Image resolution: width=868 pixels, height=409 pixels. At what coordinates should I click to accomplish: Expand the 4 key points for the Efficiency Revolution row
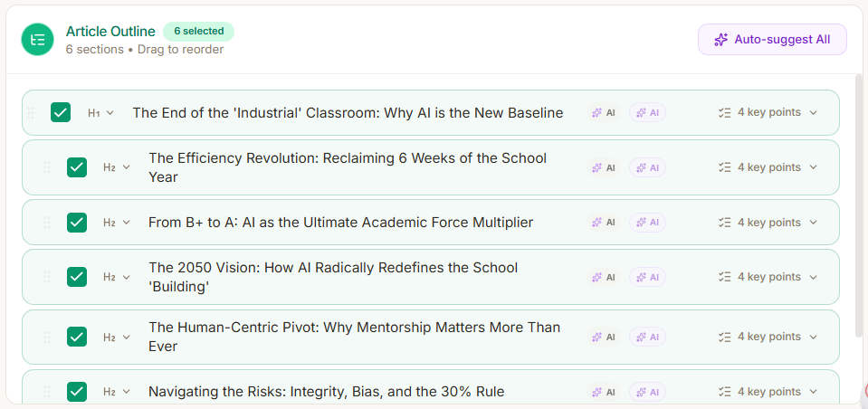click(x=768, y=167)
